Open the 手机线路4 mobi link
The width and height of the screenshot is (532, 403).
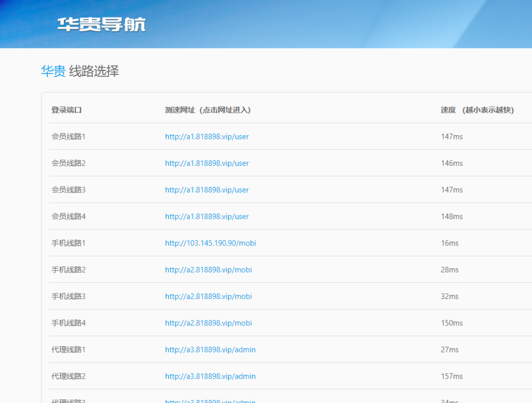(x=208, y=323)
